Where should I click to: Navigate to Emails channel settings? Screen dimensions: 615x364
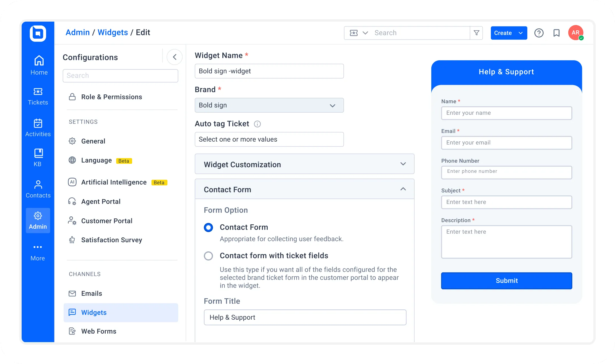pyautogui.click(x=91, y=293)
